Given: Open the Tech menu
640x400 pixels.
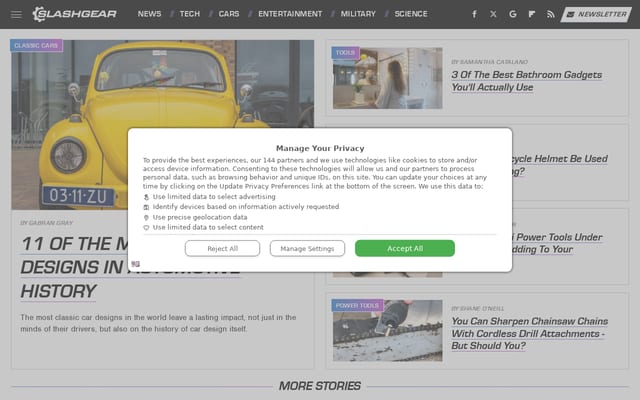Looking at the screenshot, I should (x=190, y=14).
